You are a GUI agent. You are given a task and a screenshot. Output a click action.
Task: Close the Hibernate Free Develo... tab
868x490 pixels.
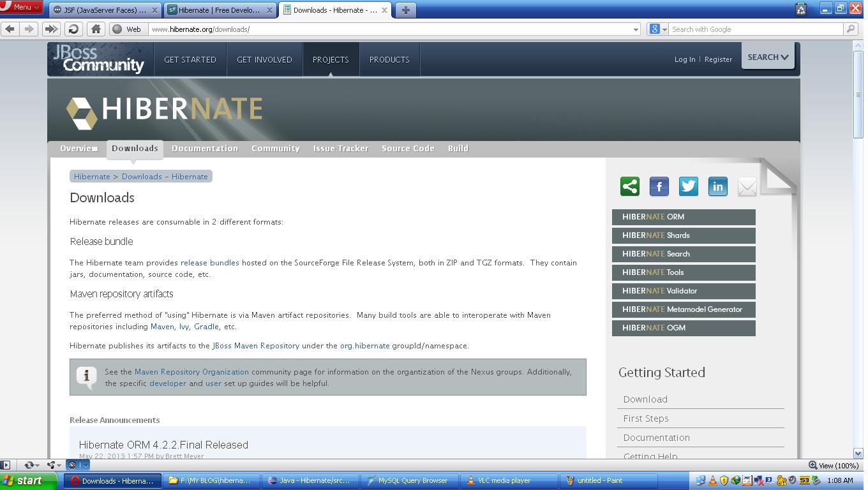[x=269, y=10]
